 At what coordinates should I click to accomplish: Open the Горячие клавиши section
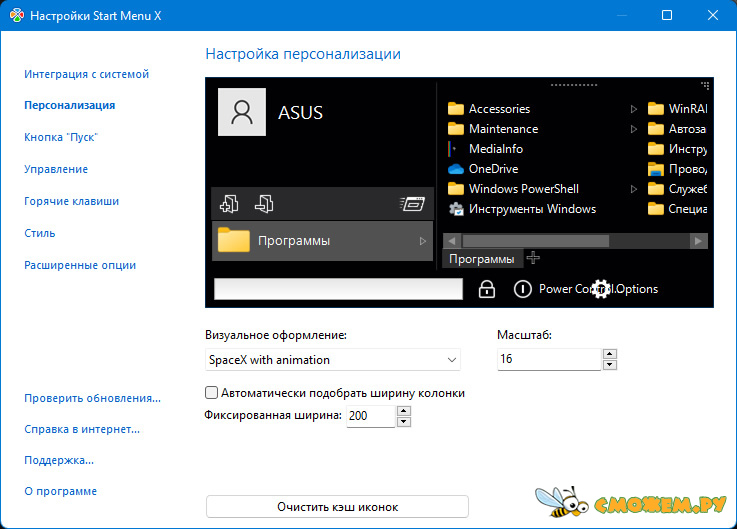(x=71, y=201)
